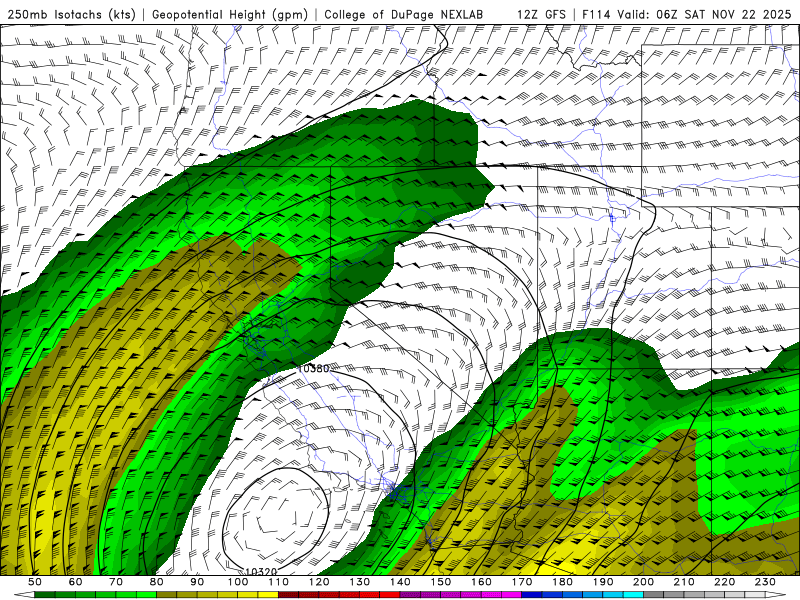Pick the red swatch between 130 and 140
Screen dimensions: 800x600
tap(390, 594)
